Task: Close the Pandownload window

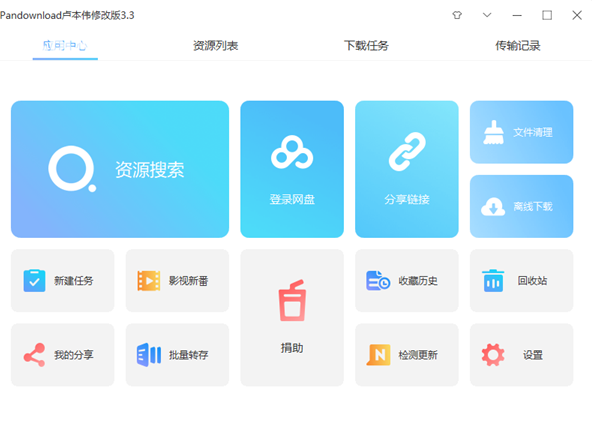Action: point(577,15)
